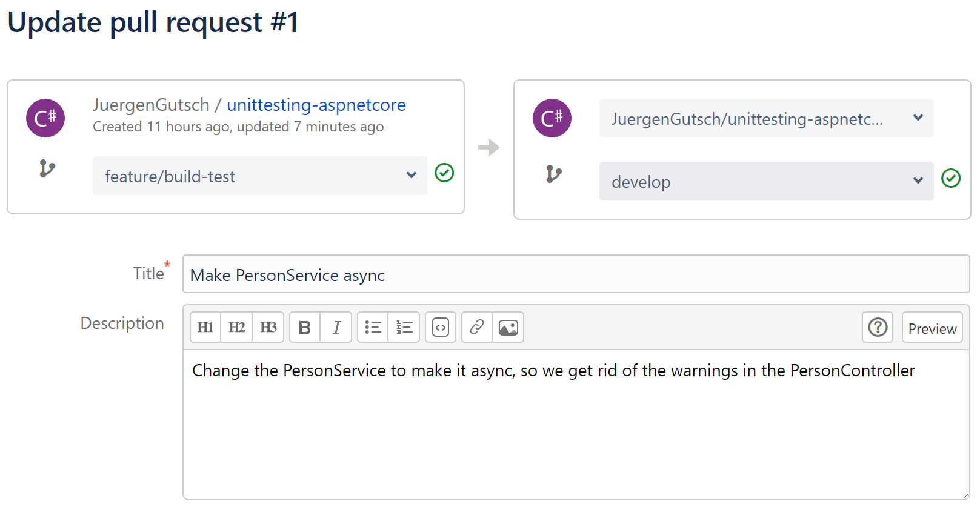Open the markdown help icon
Viewport: 980px width, 510px height.
pyautogui.click(x=877, y=328)
